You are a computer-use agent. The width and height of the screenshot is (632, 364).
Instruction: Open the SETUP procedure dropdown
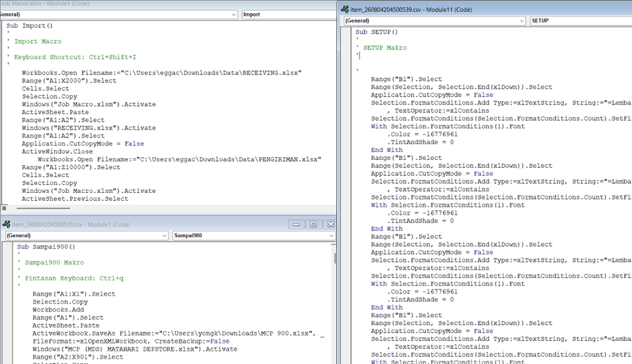coord(581,20)
